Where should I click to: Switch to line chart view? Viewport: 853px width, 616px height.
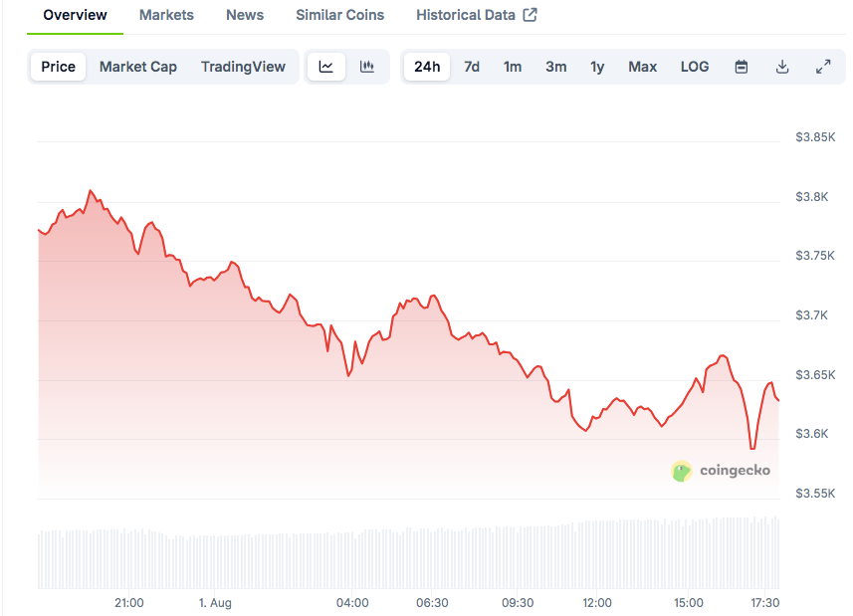click(x=326, y=67)
